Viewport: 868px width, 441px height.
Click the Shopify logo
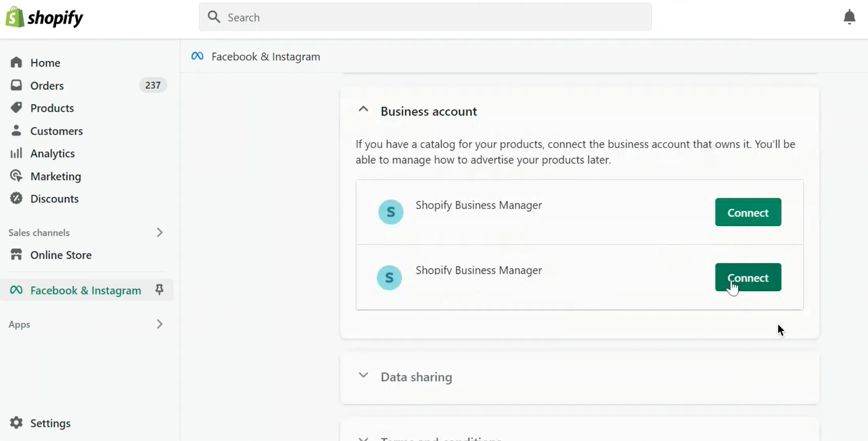pos(44,17)
